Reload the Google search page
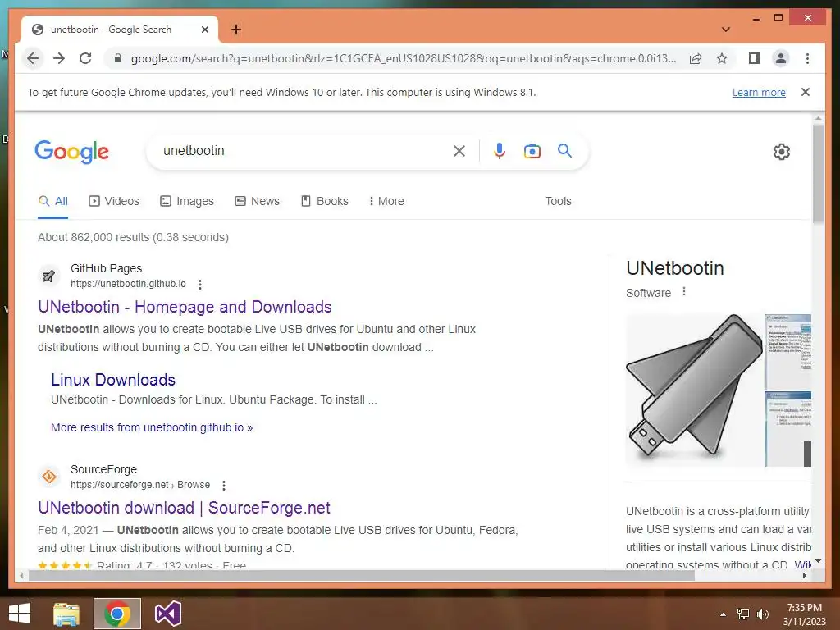 pyautogui.click(x=85, y=58)
